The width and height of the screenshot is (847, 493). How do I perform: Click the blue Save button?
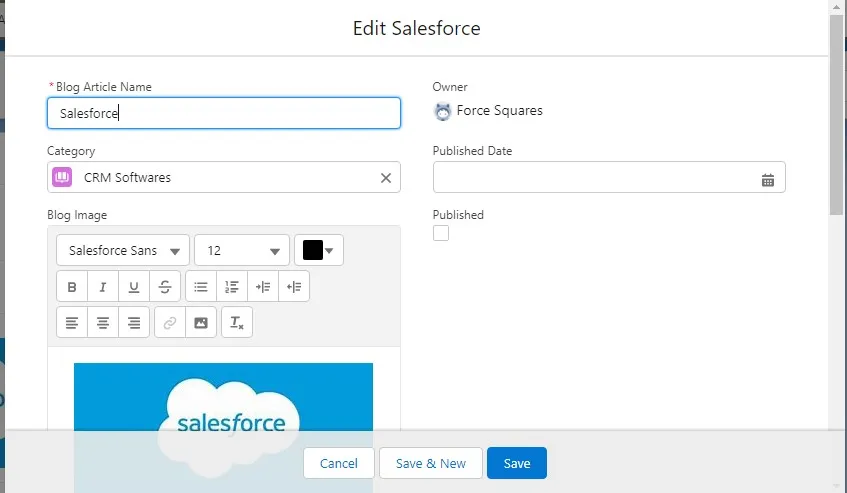coord(517,463)
